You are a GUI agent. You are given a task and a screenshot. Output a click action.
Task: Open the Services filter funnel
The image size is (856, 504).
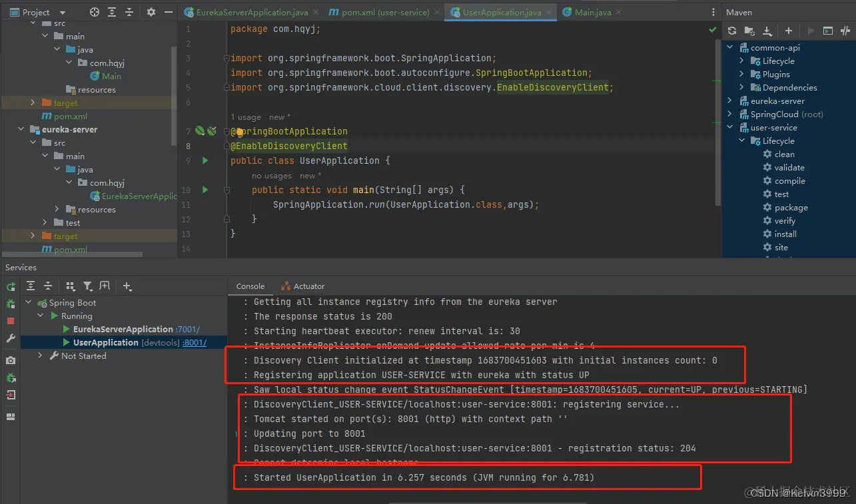click(88, 286)
